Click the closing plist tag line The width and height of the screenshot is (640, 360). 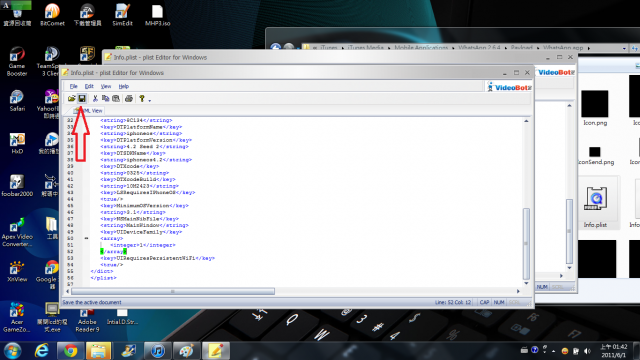click(104, 278)
